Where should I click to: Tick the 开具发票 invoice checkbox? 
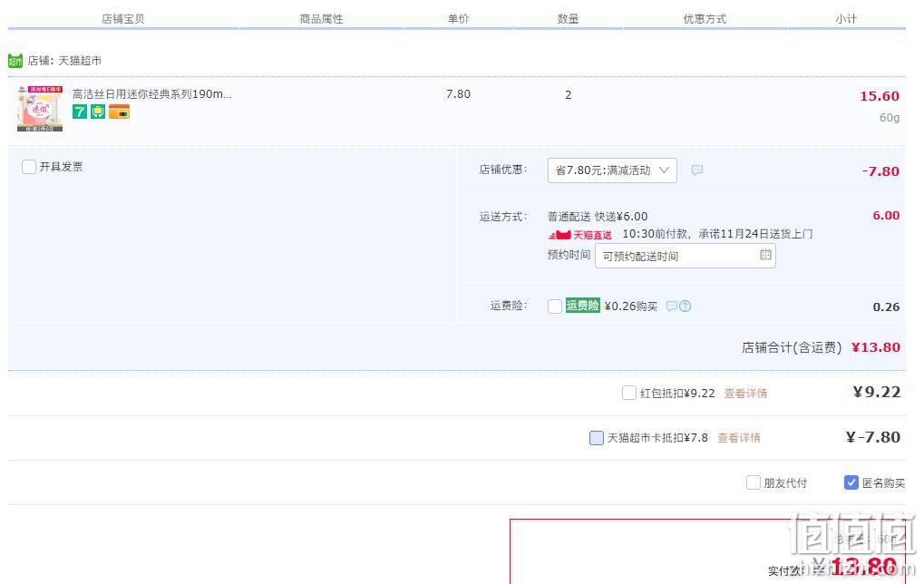point(29,167)
